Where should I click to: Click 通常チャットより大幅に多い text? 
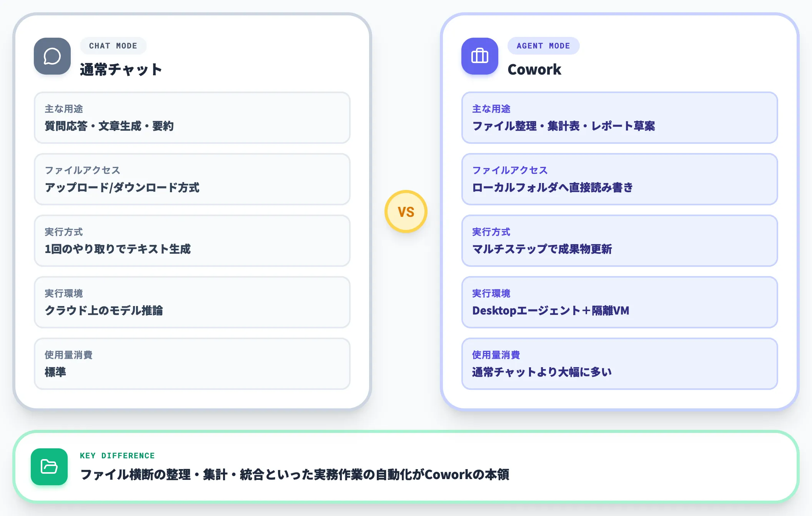[542, 372]
